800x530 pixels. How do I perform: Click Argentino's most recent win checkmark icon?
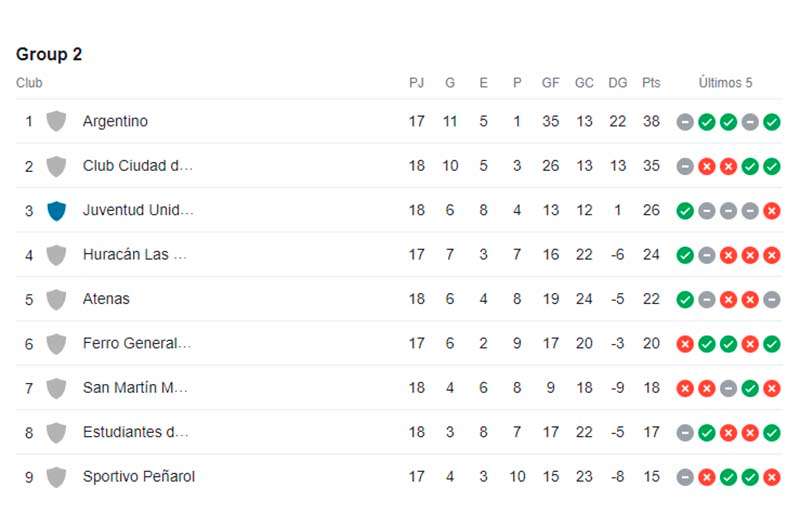(x=771, y=122)
